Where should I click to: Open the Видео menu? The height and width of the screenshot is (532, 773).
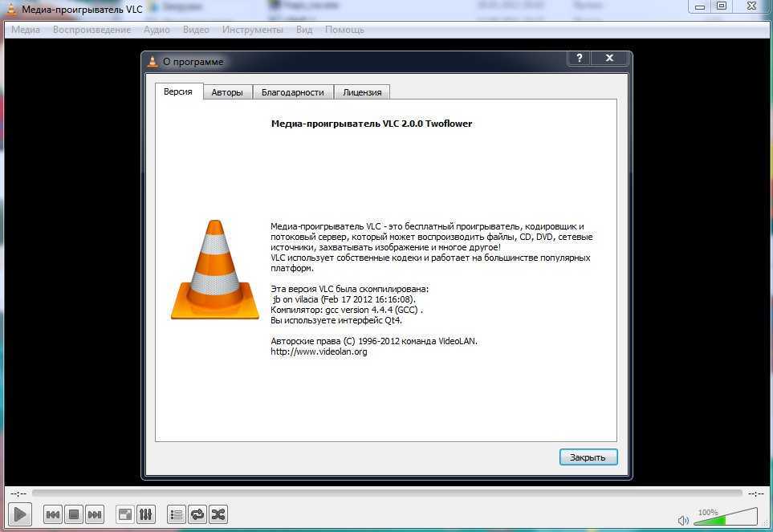(196, 30)
